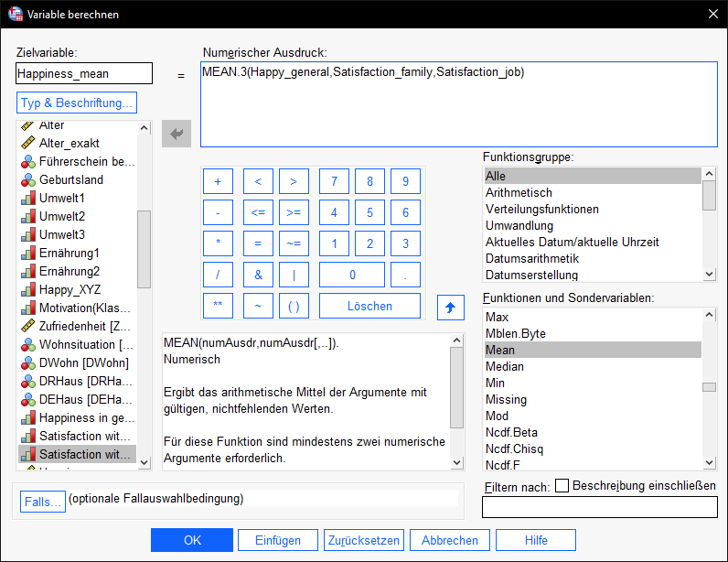Select the Zufriedenheit variable
Screen dimensions: 728x562
[77, 327]
